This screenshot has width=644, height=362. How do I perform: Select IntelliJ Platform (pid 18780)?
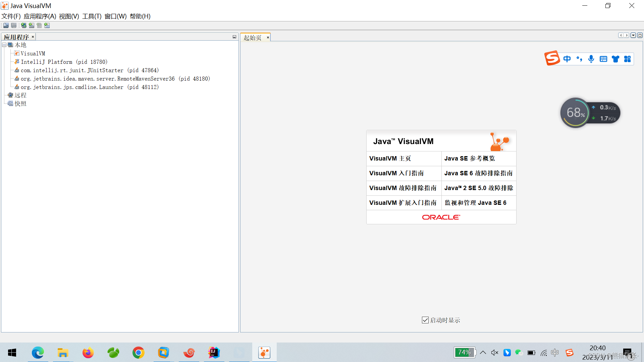tap(64, 62)
